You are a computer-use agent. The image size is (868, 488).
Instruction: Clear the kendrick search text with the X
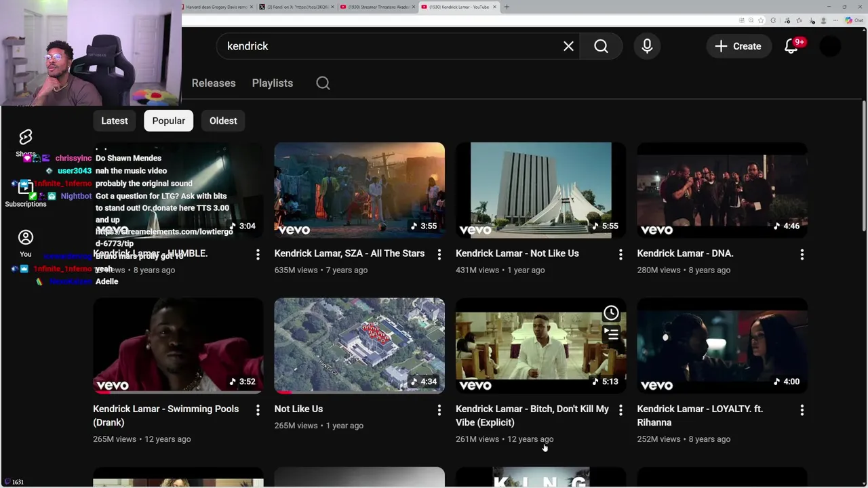(x=568, y=46)
